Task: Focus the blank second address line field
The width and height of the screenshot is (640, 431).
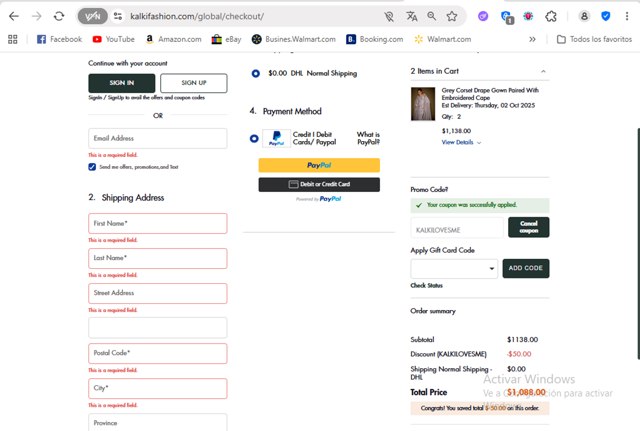Action: click(158, 328)
